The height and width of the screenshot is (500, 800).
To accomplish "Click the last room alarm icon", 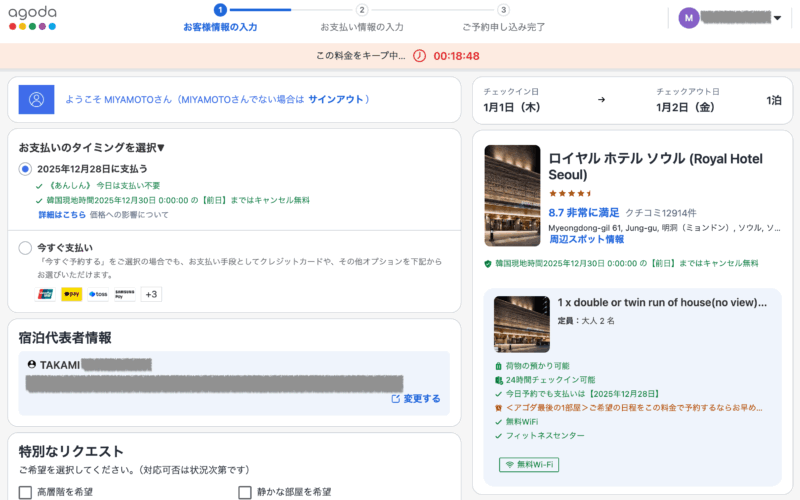I will [498, 408].
